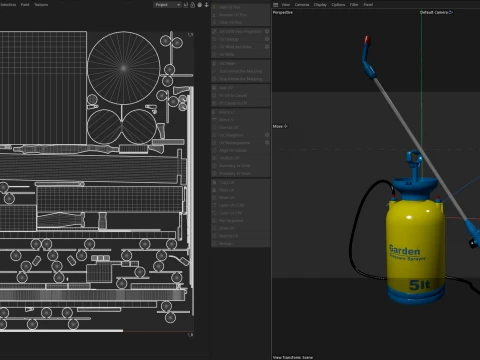This screenshot has width=480, height=360.
Task: Click Cycle UV CW
Action: tap(240, 213)
